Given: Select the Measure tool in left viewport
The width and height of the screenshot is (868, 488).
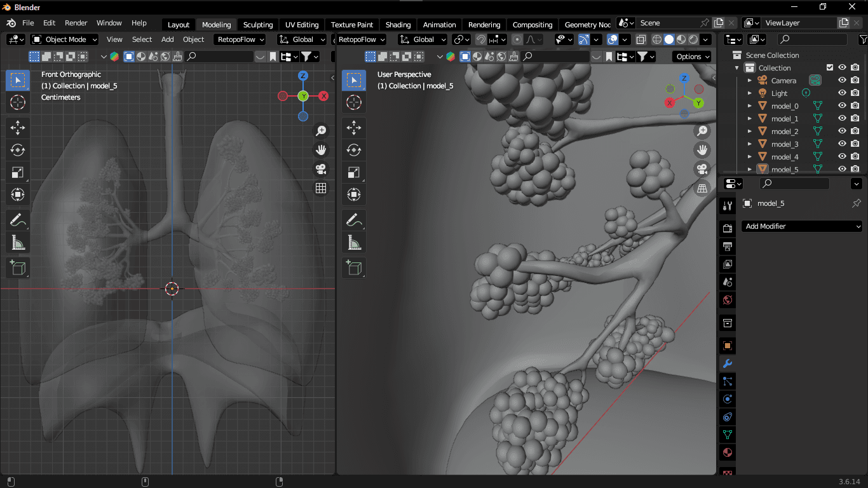Looking at the screenshot, I should pyautogui.click(x=17, y=242).
